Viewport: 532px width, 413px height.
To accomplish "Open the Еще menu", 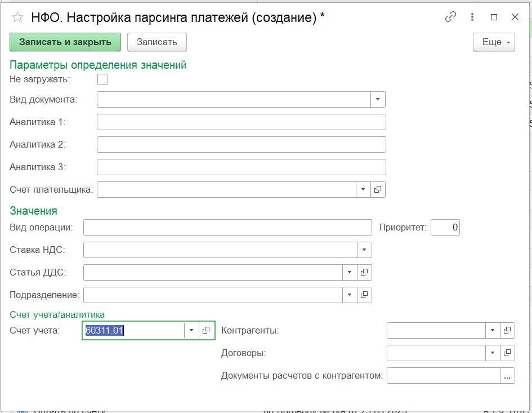I will click(494, 42).
